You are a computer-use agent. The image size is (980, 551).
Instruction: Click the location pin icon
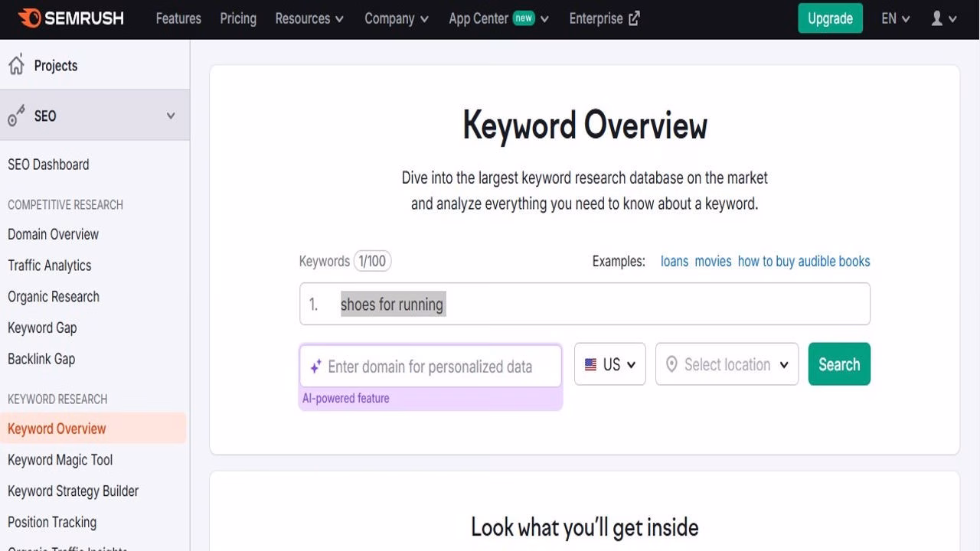click(672, 364)
